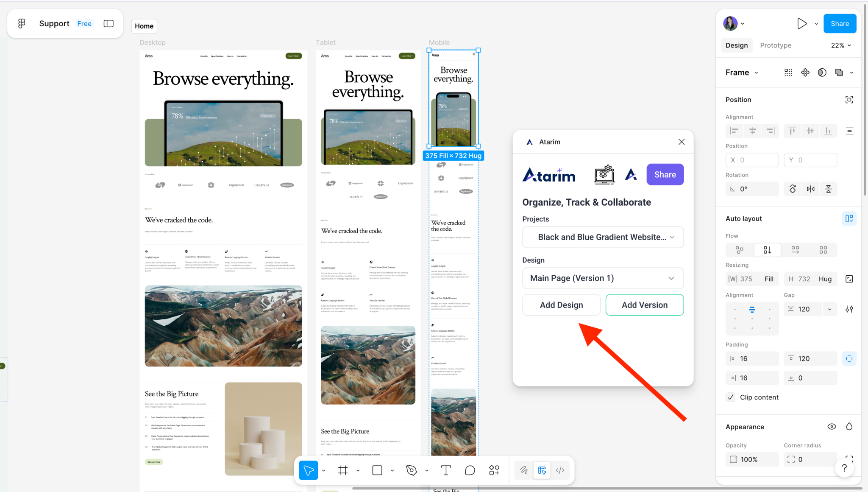The image size is (868, 492).
Task: Open the Projects dropdown in Atarim
Action: (x=603, y=237)
